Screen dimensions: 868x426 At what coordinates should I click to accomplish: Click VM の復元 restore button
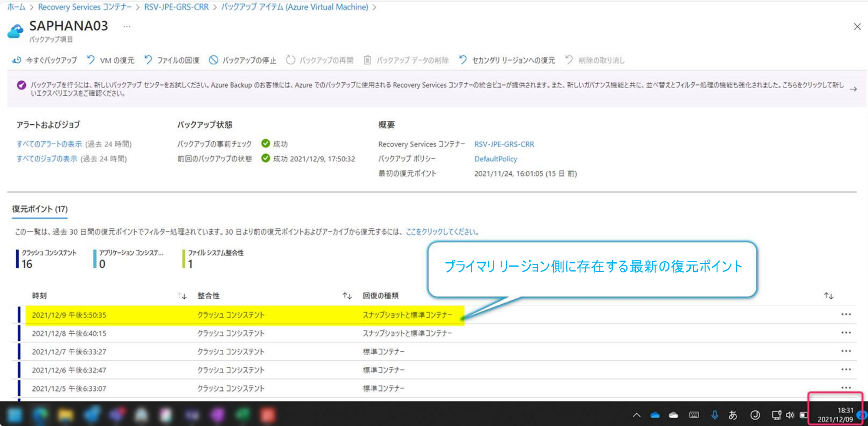point(110,60)
